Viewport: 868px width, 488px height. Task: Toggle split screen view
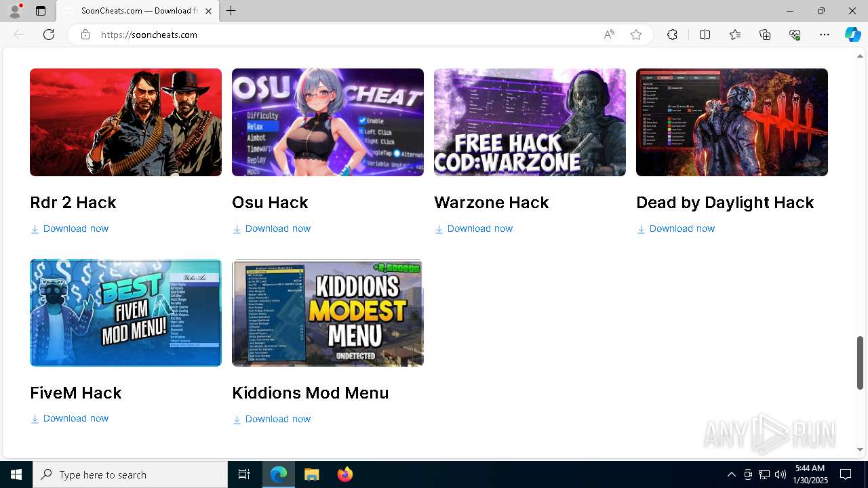tap(705, 35)
